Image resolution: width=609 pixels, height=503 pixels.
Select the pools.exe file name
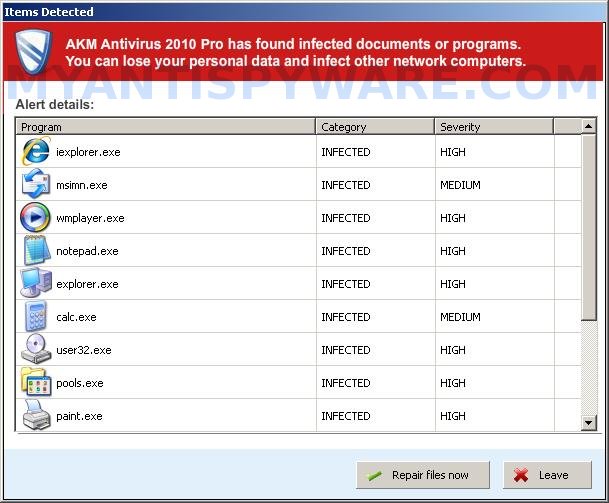point(80,383)
